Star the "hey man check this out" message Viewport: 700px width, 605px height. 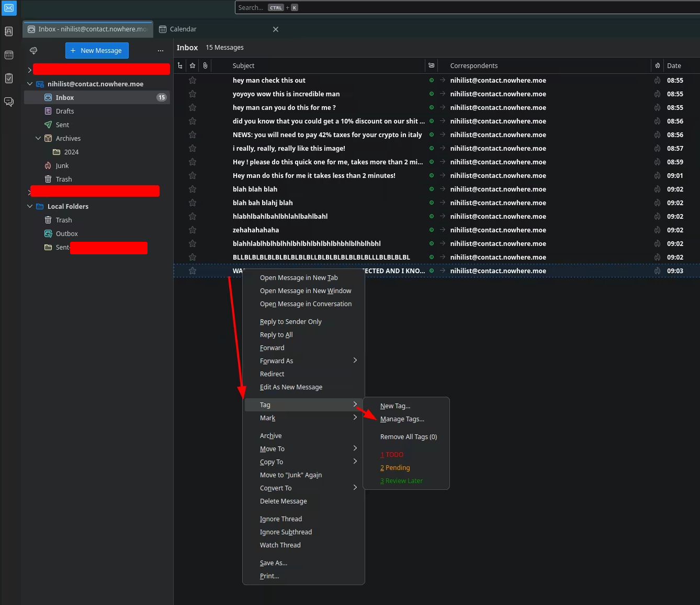pyautogui.click(x=193, y=80)
